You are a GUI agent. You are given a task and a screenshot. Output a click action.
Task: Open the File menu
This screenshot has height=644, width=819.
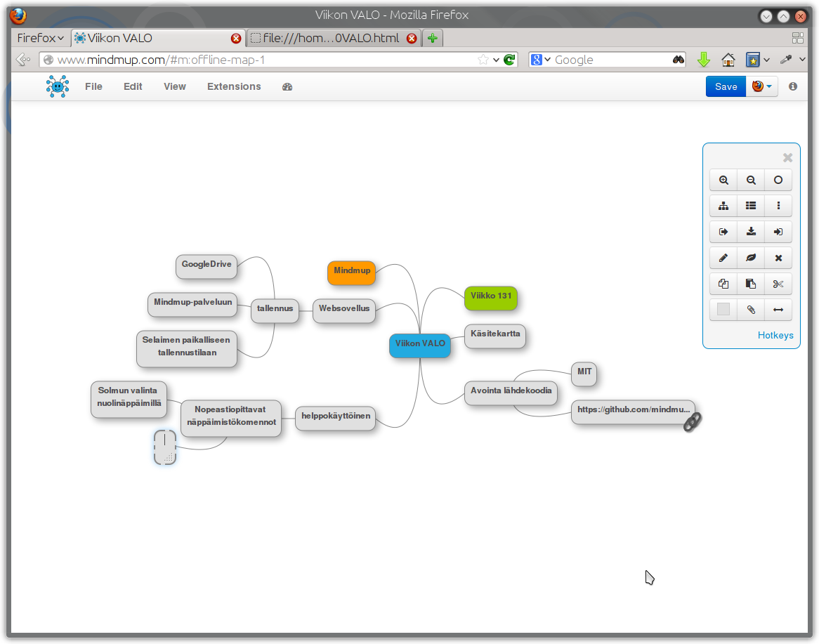click(x=93, y=86)
